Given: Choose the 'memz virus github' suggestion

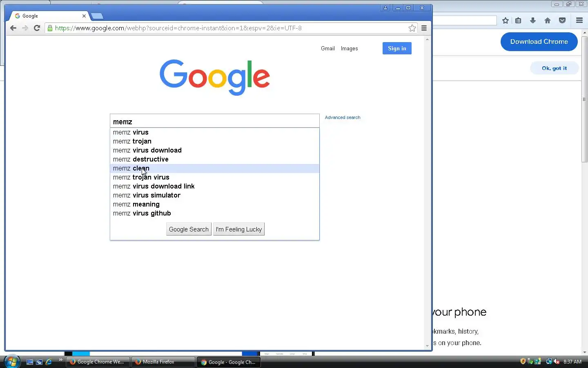Looking at the screenshot, I should 215,213.
